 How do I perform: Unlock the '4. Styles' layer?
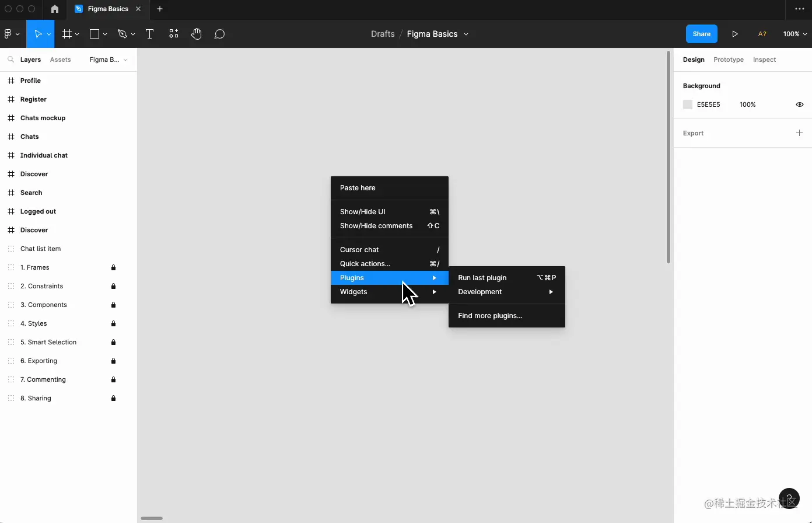click(113, 323)
